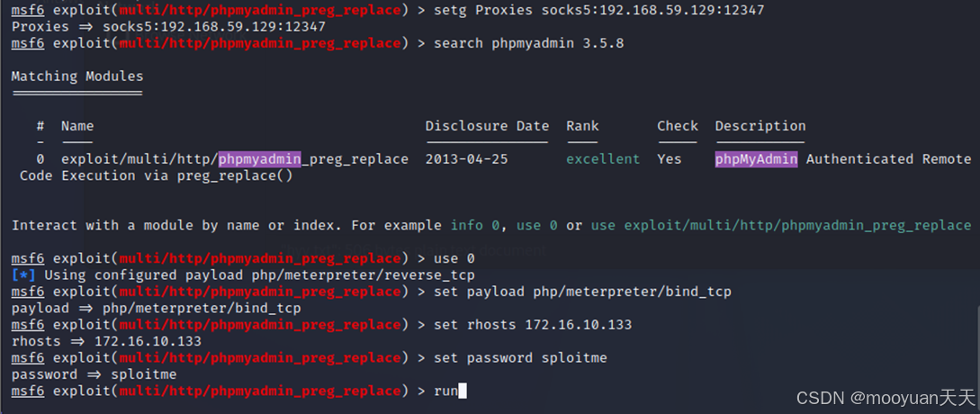
Task: Click green 'use 0' in the Interact hint
Action: pos(537,225)
